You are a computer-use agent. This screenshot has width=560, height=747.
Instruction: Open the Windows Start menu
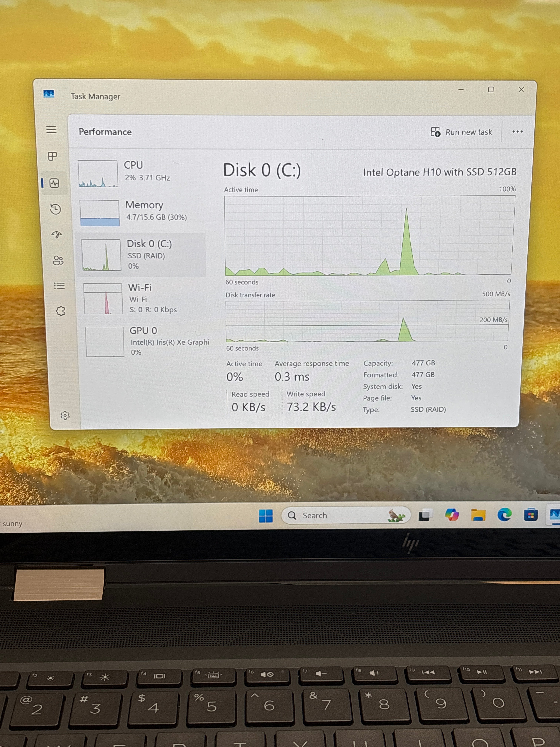pos(266,516)
